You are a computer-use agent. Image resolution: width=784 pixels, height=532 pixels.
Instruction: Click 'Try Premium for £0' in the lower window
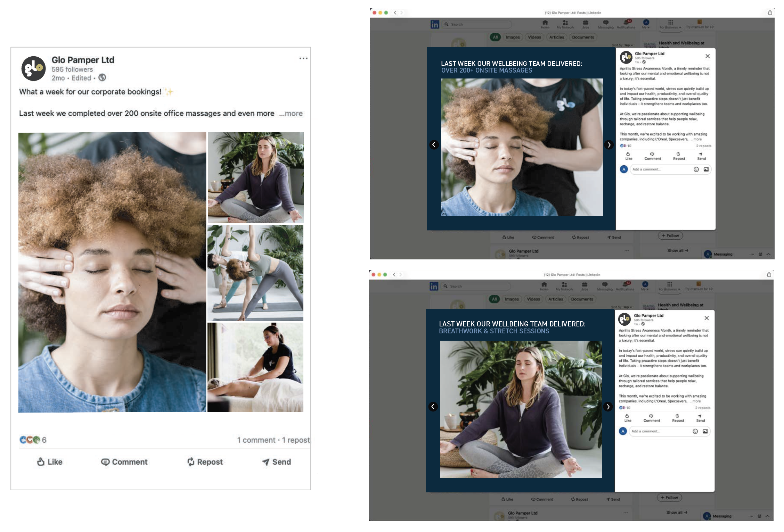pyautogui.click(x=699, y=286)
